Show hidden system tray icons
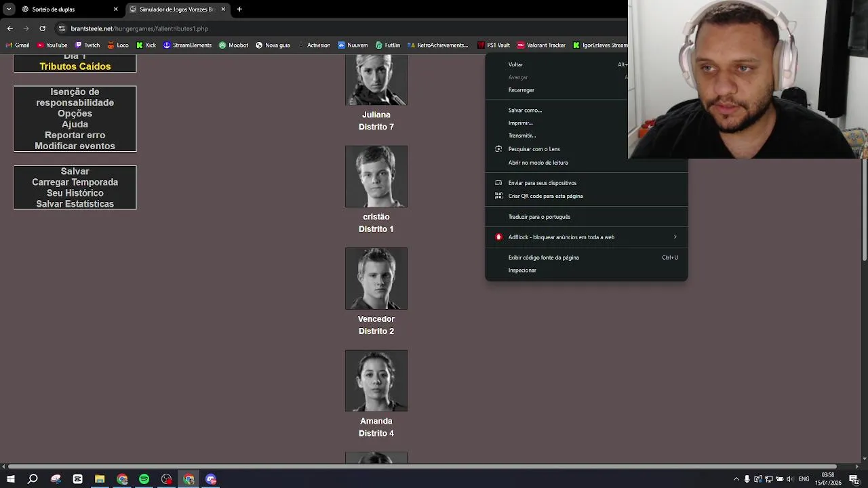 tap(736, 479)
